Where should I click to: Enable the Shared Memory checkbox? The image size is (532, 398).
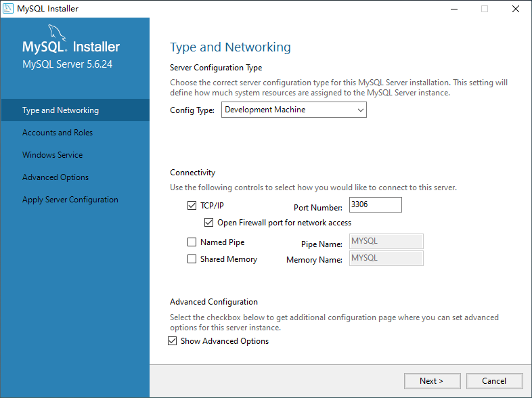click(x=192, y=259)
